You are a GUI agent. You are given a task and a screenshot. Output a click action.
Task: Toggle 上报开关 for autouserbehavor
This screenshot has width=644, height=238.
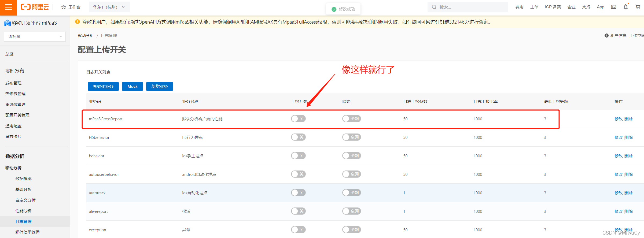click(x=298, y=174)
